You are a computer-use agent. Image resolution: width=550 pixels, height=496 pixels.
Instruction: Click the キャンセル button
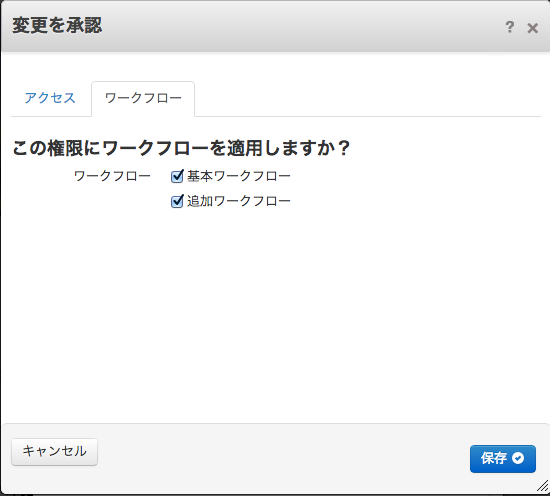point(54,452)
